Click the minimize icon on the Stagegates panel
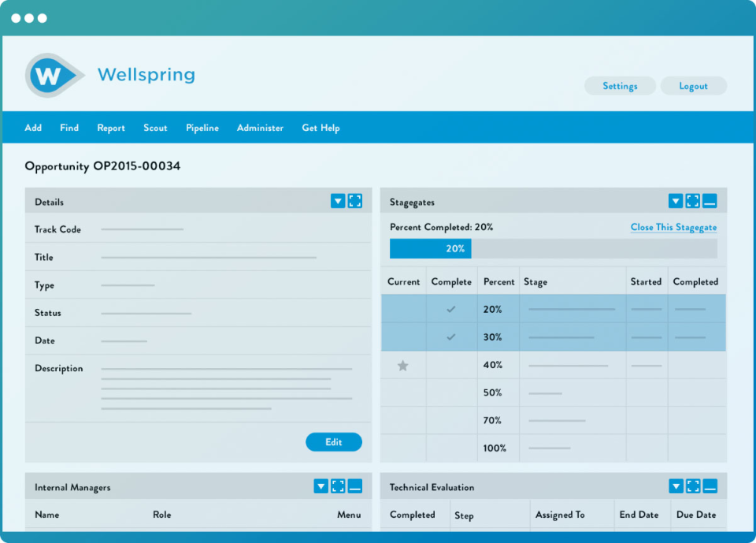Viewport: 756px width, 543px height. (x=710, y=200)
